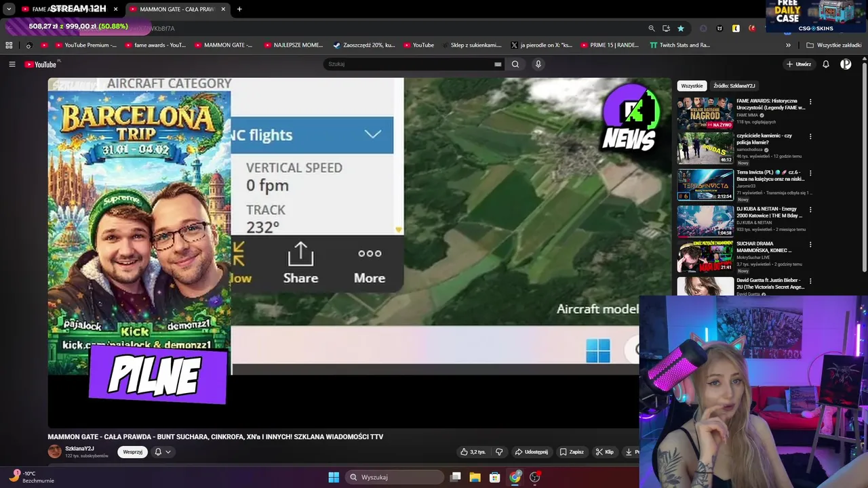Open YouTube notifications bell
The width and height of the screenshot is (868, 488).
pyautogui.click(x=826, y=64)
